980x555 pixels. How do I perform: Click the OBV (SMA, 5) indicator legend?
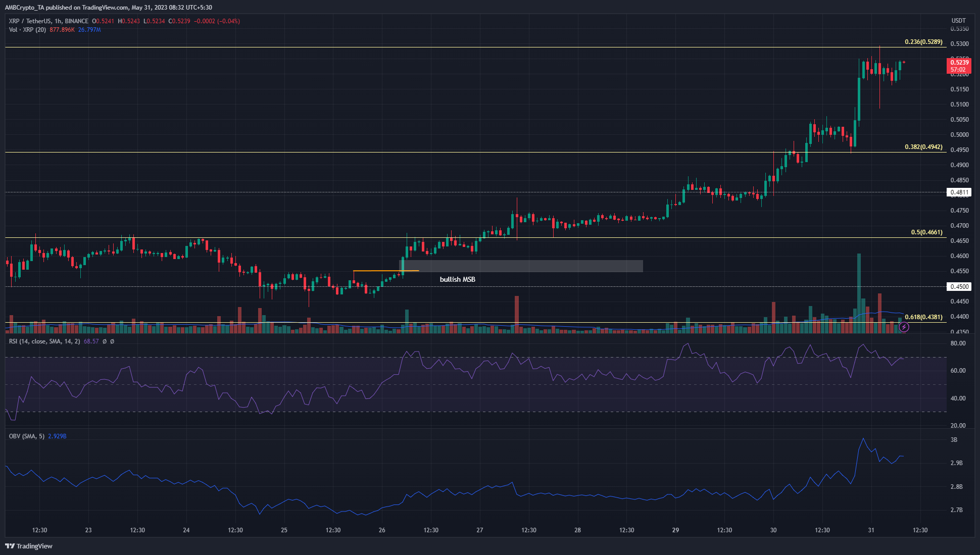[x=27, y=436]
